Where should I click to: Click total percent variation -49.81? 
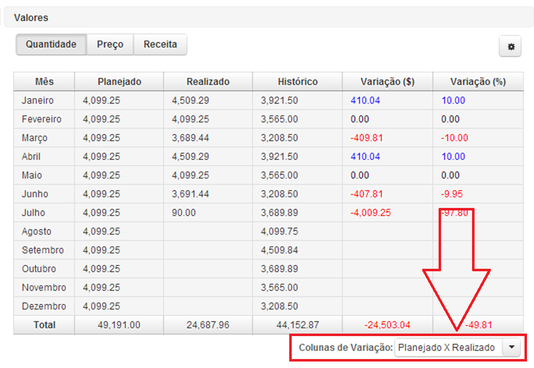[478, 325]
